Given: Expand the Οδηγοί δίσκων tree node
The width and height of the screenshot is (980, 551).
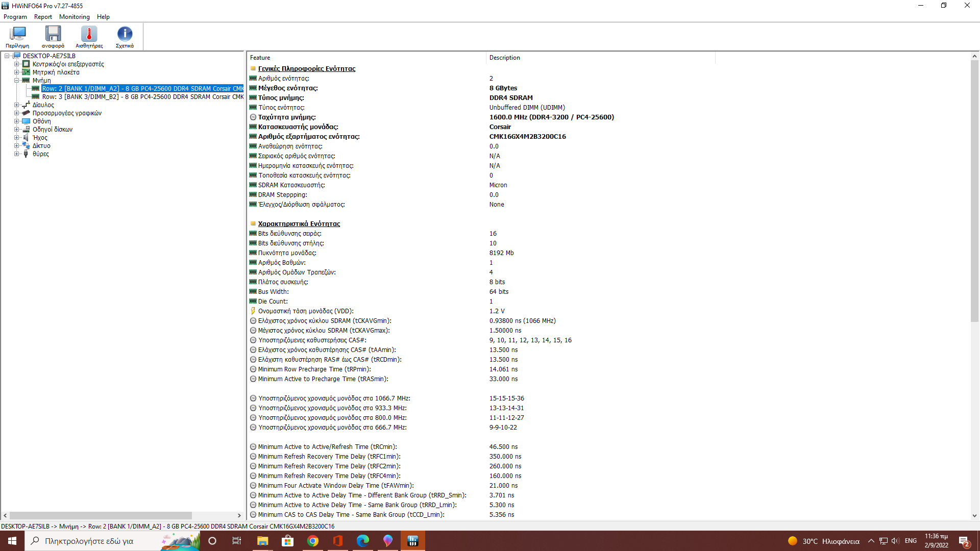Looking at the screenshot, I should click(x=16, y=130).
